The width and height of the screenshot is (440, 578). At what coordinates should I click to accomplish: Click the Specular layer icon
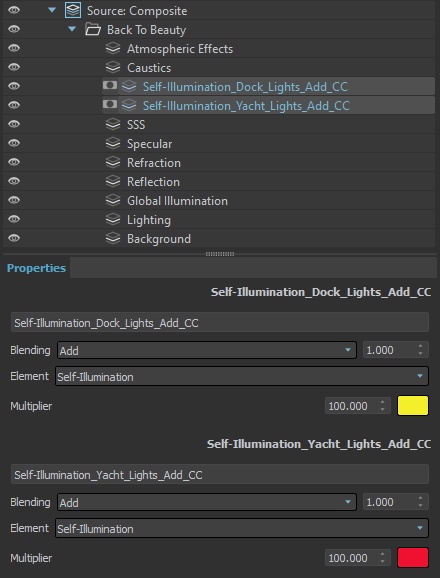113,143
